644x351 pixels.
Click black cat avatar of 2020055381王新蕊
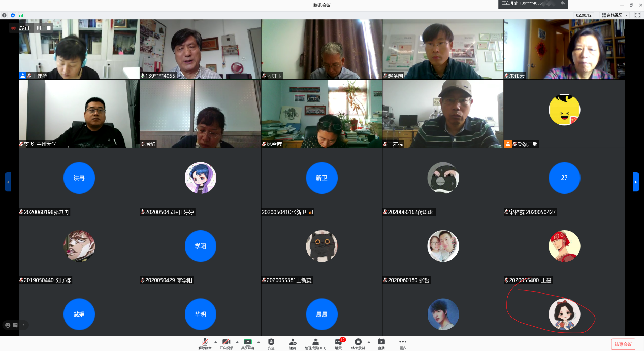[x=321, y=246]
